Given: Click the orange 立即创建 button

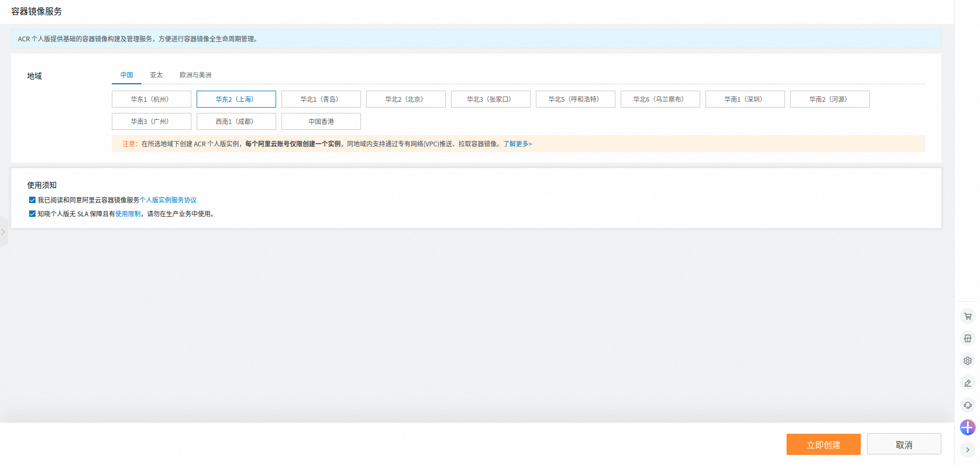Looking at the screenshot, I should (823, 444).
